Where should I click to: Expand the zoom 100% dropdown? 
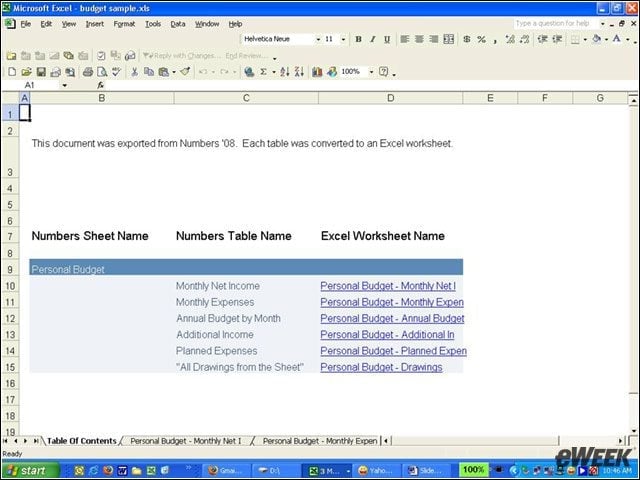[x=371, y=72]
